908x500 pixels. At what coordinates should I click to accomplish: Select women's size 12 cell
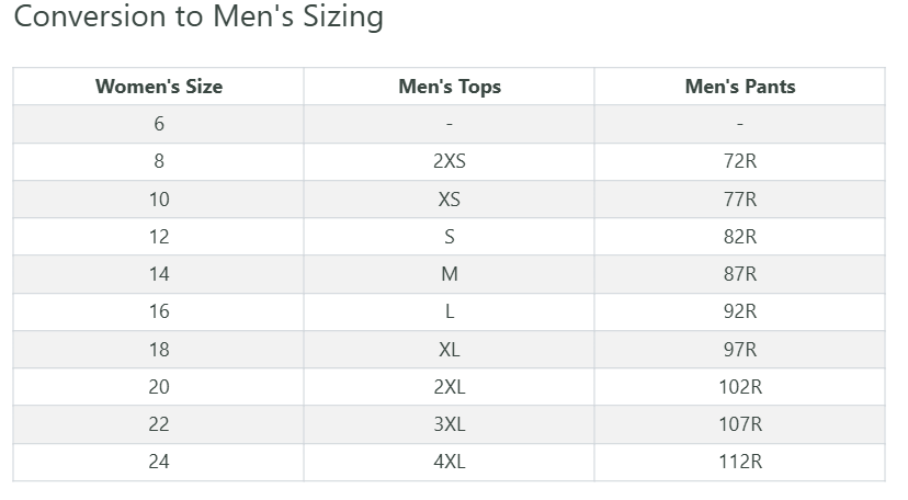(x=159, y=237)
